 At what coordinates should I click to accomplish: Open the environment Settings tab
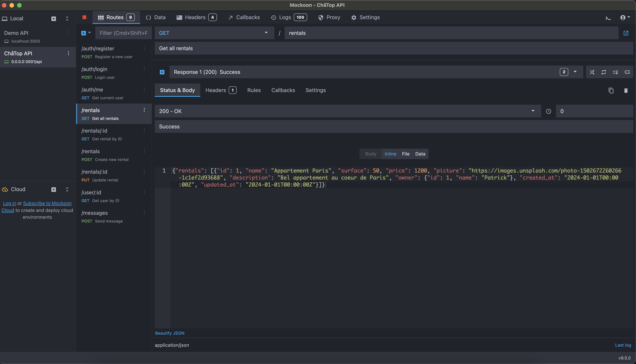(x=365, y=17)
